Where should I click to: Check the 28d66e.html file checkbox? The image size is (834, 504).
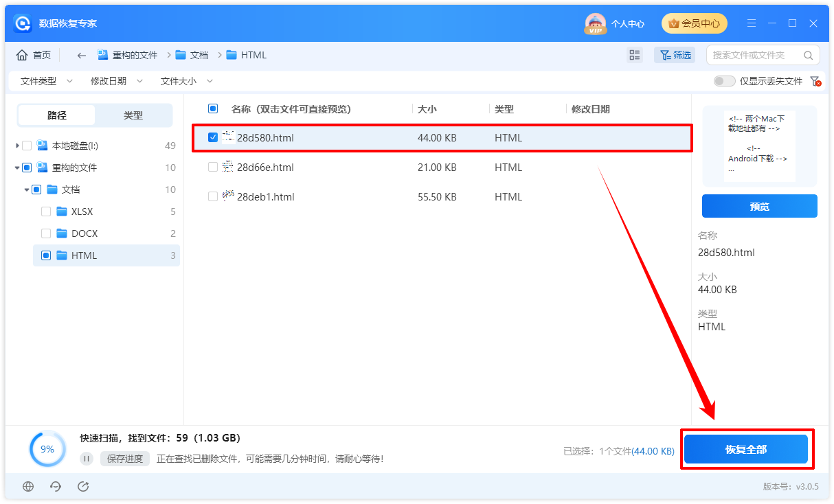pyautogui.click(x=213, y=167)
